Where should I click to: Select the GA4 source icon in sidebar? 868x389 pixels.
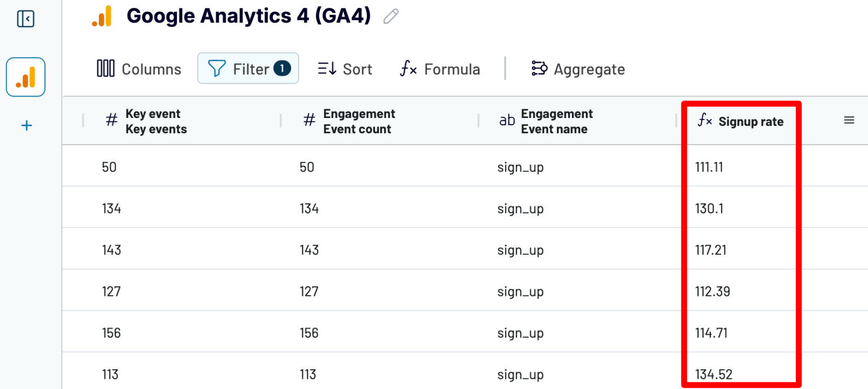pyautogui.click(x=25, y=77)
